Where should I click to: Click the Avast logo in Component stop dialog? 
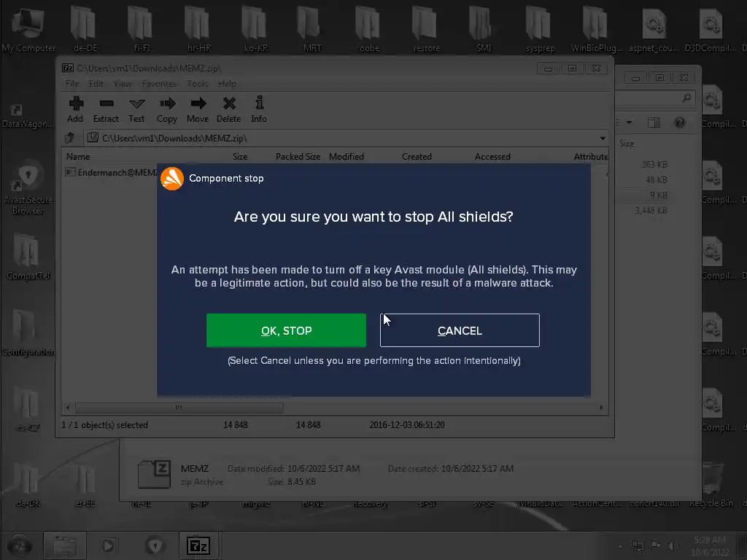coord(172,179)
